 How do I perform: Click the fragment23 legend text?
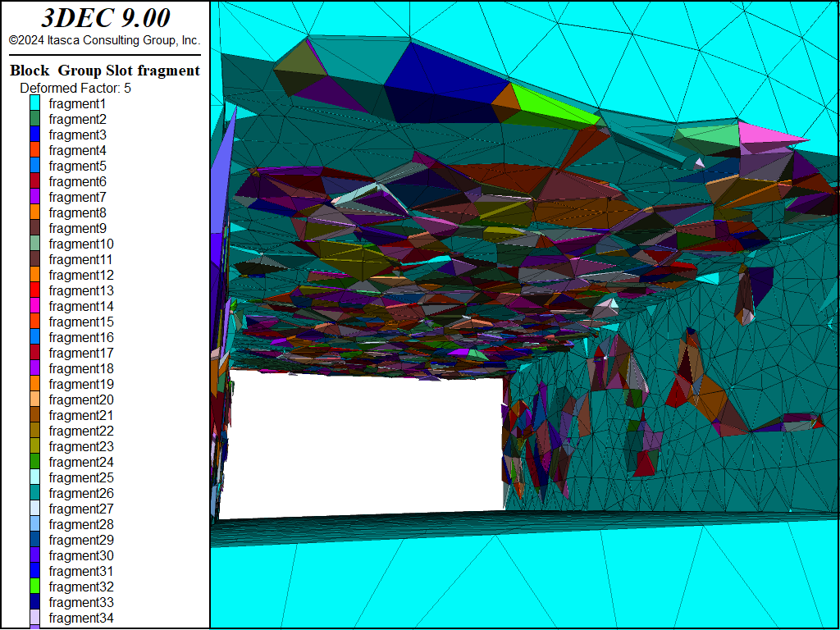pos(81,446)
